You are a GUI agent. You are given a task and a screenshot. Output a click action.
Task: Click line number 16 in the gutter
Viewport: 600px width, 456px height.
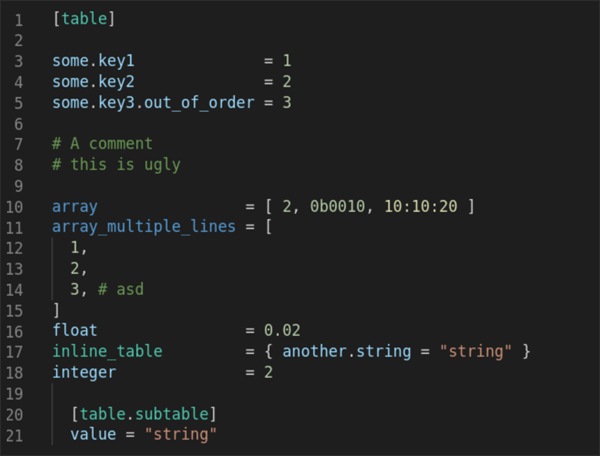[19, 330]
